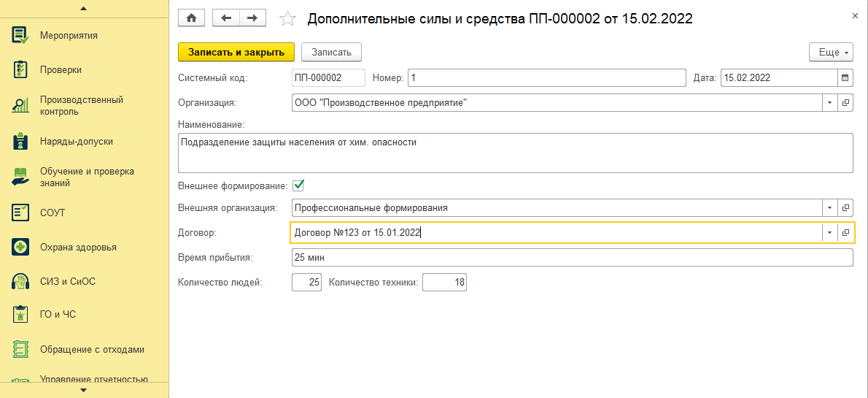Open Договор record form icon

click(x=845, y=233)
